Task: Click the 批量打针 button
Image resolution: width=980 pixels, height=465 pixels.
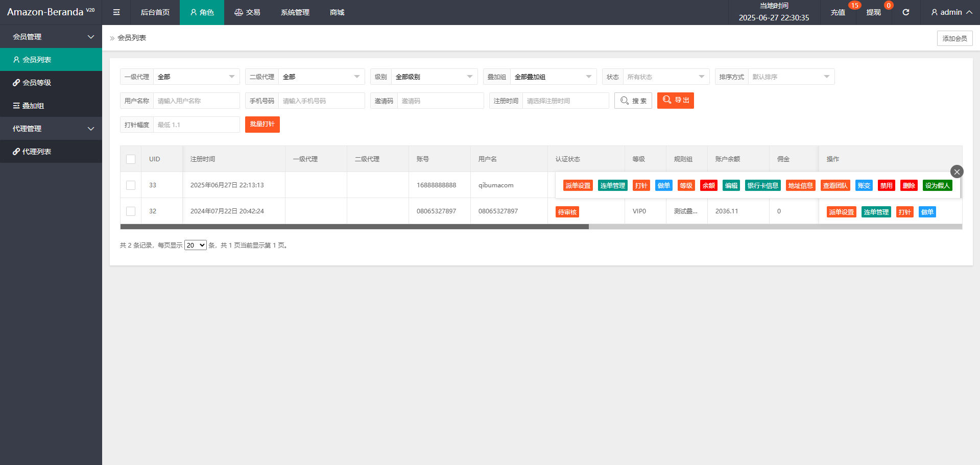Action: (x=262, y=125)
